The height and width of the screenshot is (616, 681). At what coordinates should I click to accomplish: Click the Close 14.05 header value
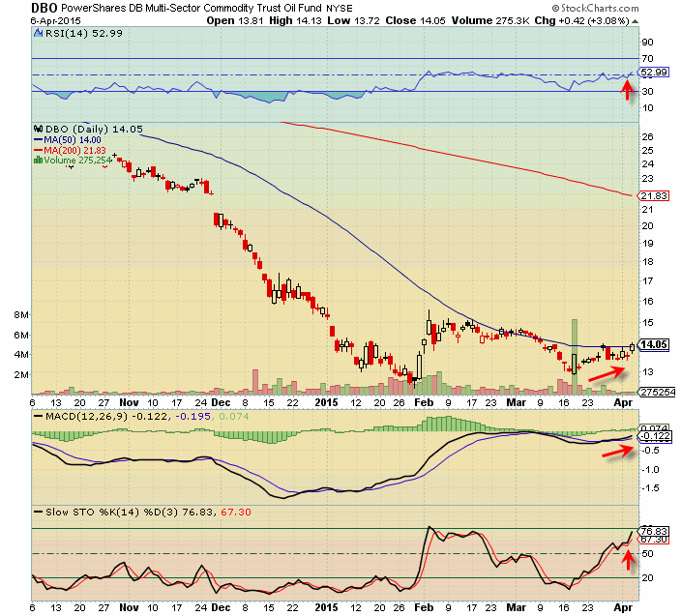click(x=416, y=21)
